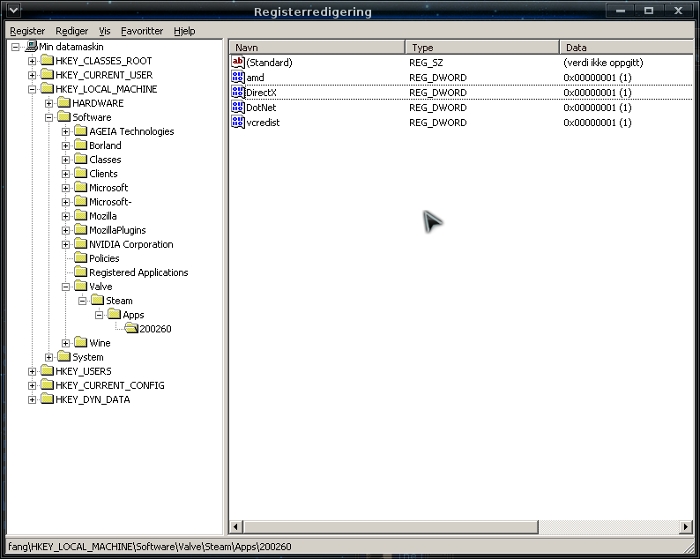Click the Valve folder icon

(x=81, y=286)
